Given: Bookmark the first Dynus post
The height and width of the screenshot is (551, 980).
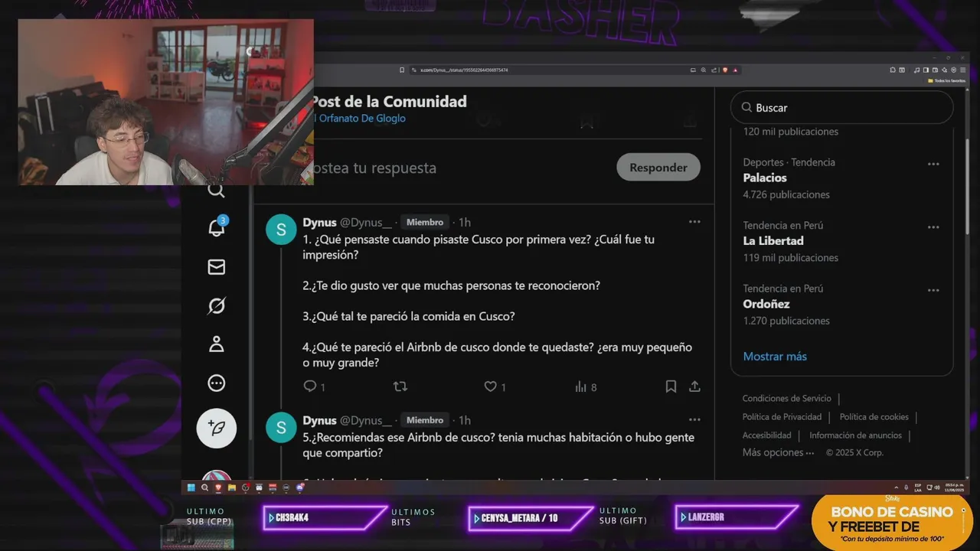Looking at the screenshot, I should (671, 386).
